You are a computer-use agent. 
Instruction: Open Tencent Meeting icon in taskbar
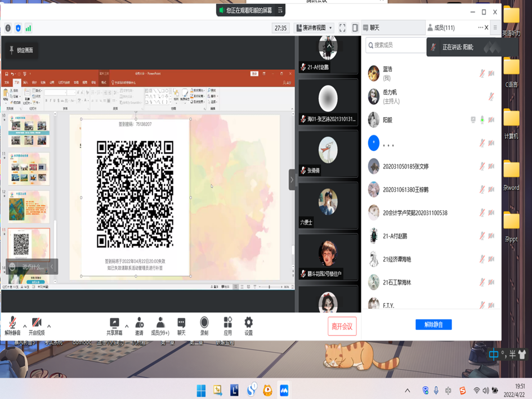(284, 391)
